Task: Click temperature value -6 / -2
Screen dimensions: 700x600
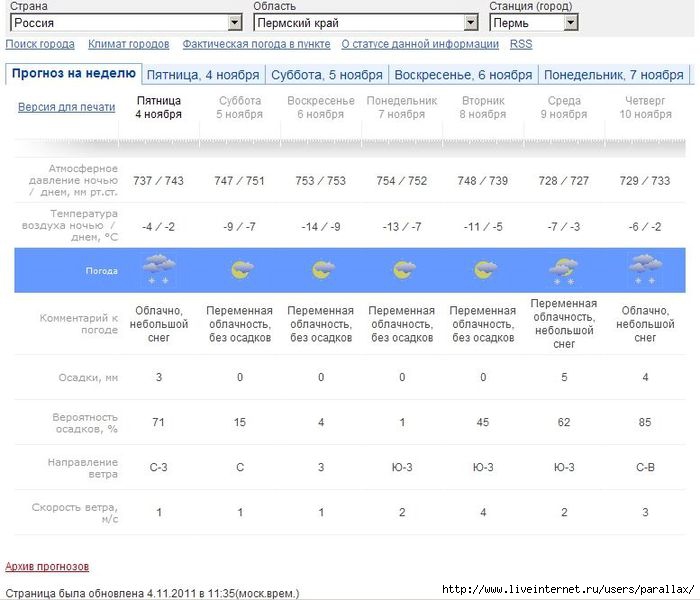Action: point(645,227)
